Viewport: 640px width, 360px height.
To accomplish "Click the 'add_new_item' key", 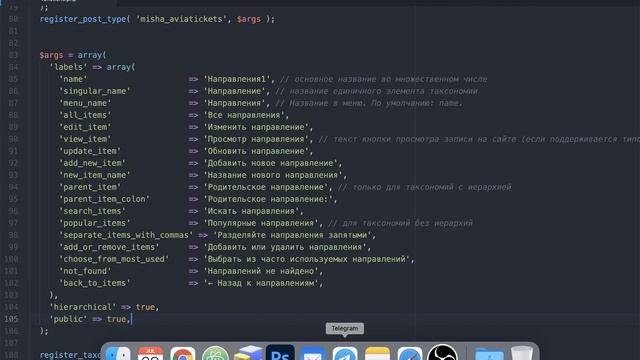I will coord(92,163).
